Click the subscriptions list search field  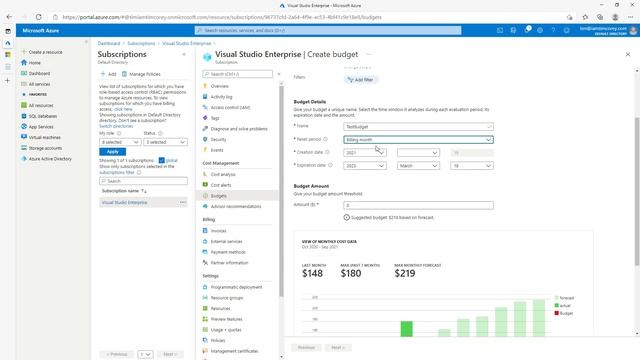pos(143,181)
